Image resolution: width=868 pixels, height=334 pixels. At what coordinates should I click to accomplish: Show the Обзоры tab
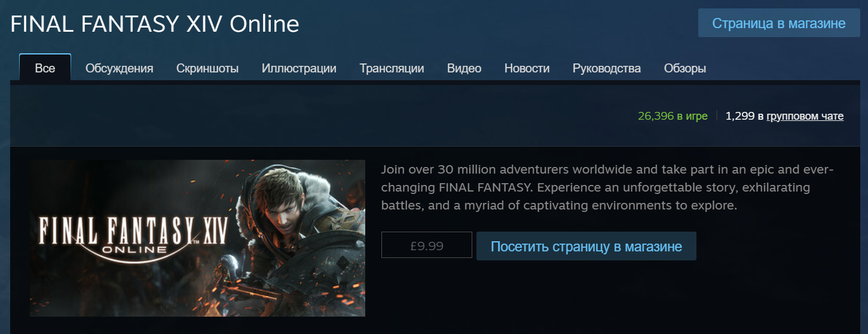pyautogui.click(x=684, y=68)
